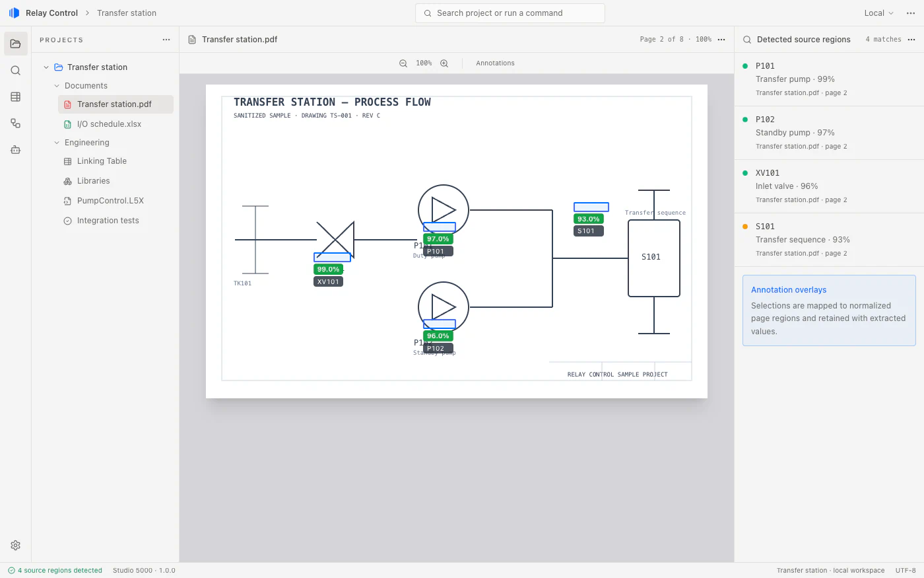The height and width of the screenshot is (578, 924).
Task: Click the spreadsheet icon for I/O schedule.xlsx
Action: (67, 124)
